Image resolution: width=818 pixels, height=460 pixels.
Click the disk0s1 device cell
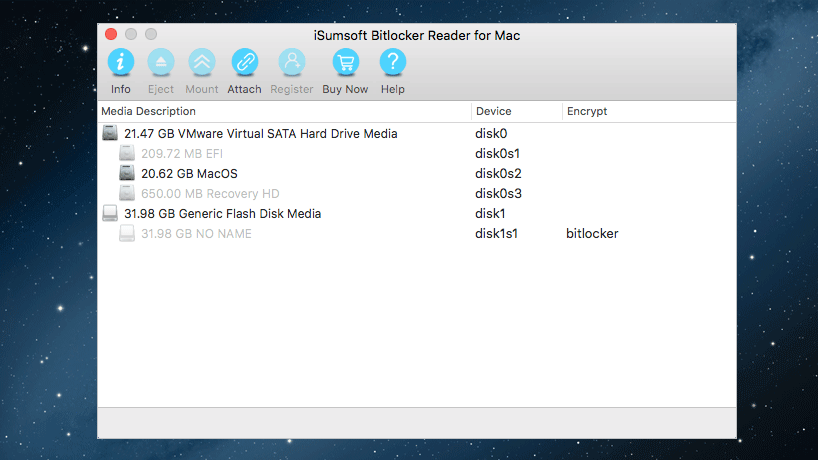click(x=497, y=153)
